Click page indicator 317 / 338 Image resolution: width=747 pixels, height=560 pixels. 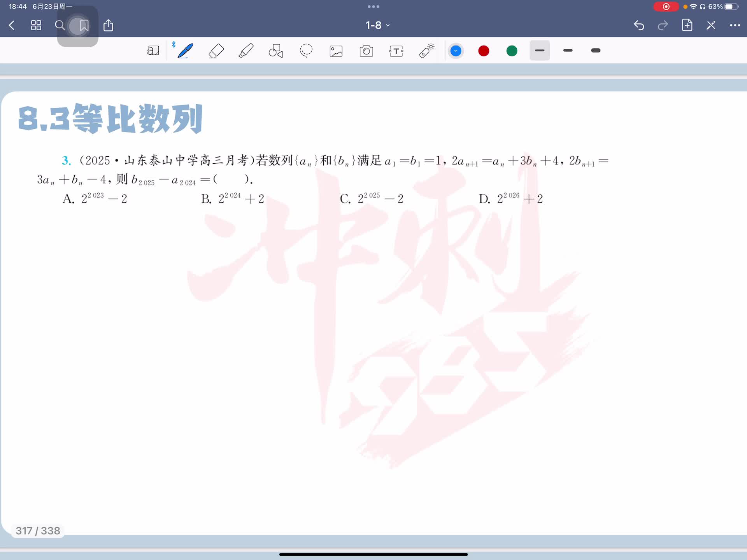(38, 531)
